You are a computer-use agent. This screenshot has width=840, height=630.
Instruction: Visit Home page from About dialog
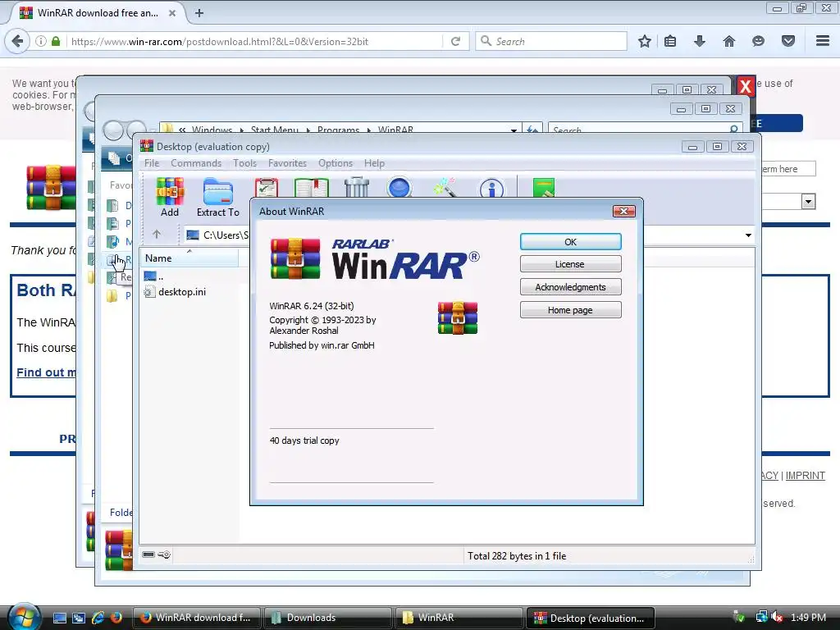571,310
